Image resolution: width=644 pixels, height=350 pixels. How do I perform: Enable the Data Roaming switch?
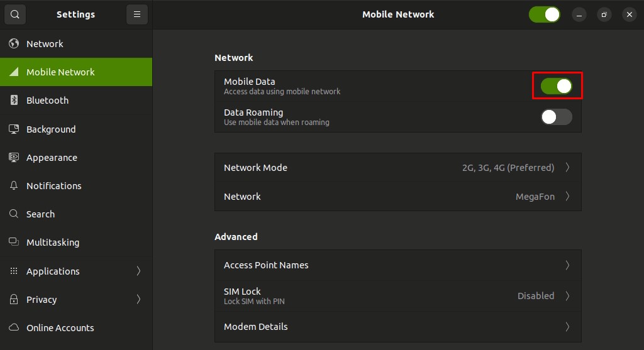[557, 117]
